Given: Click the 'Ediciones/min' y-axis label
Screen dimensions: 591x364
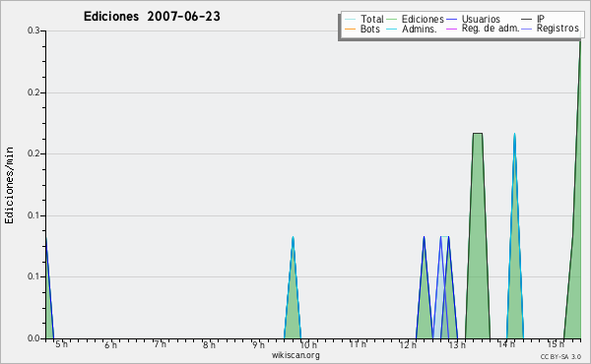Looking at the screenshot, I should (9, 185).
